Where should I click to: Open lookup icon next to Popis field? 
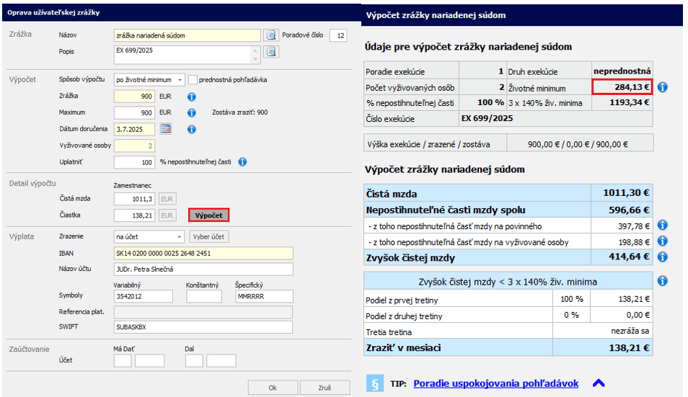click(271, 52)
